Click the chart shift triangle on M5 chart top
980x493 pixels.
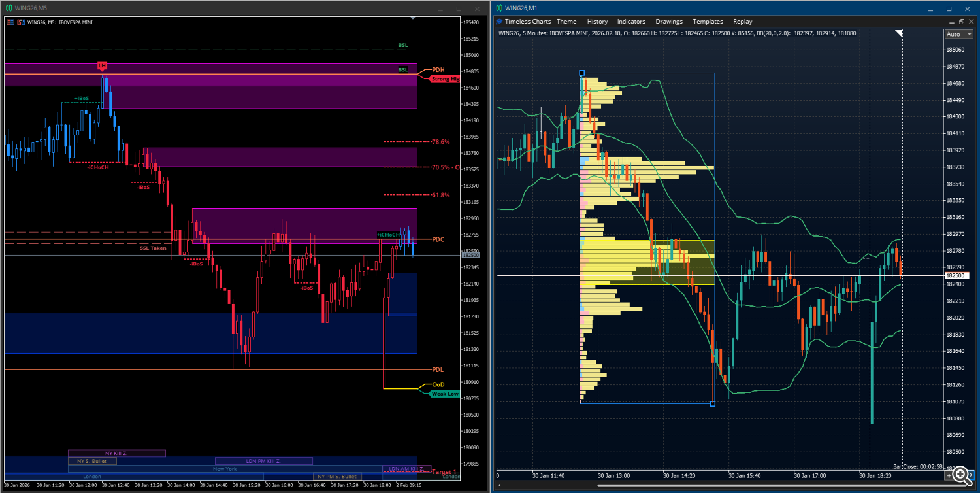(x=412, y=19)
